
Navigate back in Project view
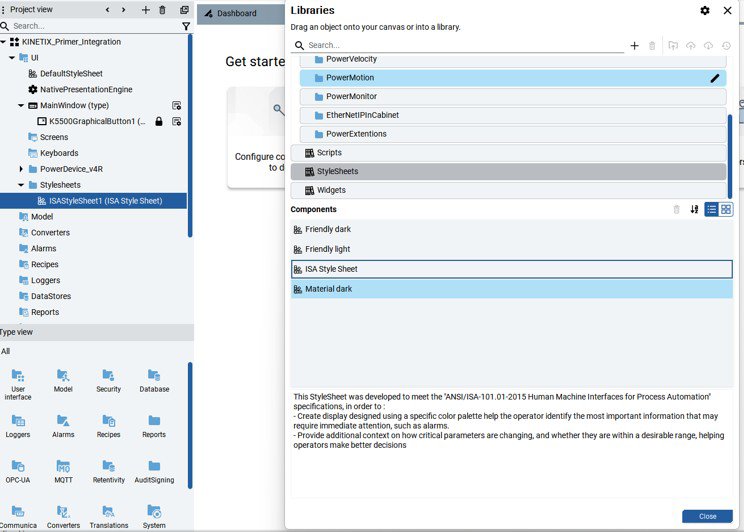tap(108, 10)
